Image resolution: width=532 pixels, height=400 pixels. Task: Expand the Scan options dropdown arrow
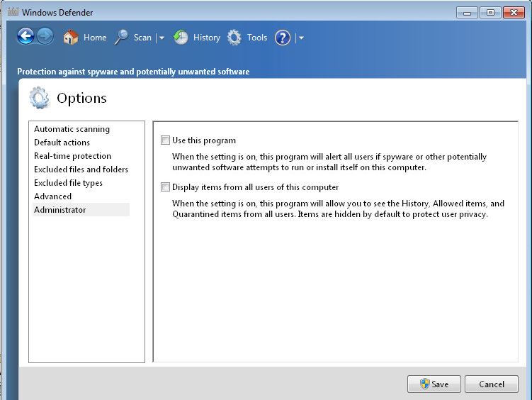click(x=162, y=38)
